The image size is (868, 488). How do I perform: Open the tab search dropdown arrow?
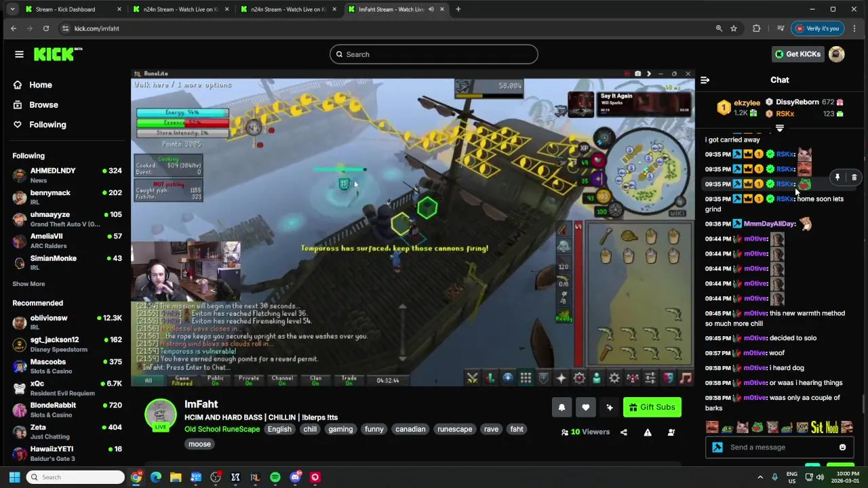[x=12, y=9]
